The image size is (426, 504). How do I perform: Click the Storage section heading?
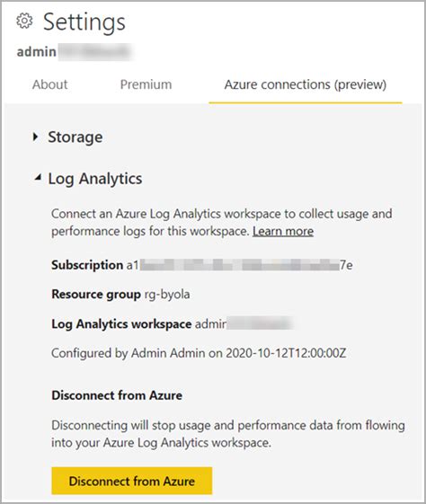pos(75,137)
